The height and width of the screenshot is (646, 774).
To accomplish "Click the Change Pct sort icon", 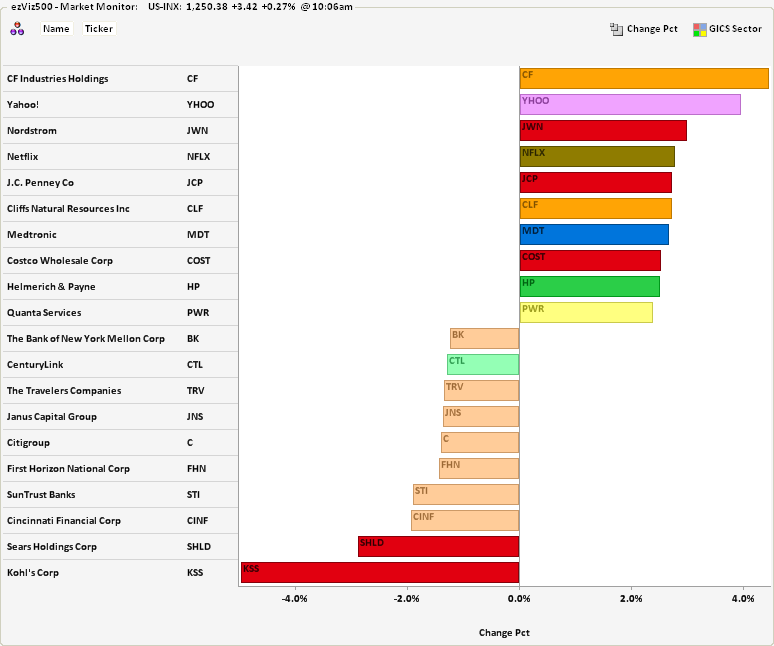I will pos(616,29).
